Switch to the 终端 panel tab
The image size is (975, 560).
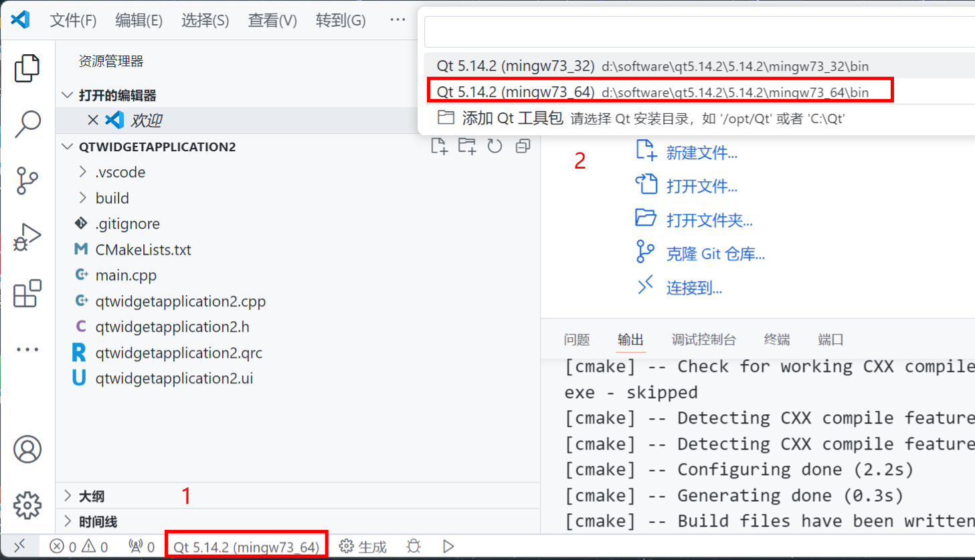(x=777, y=340)
